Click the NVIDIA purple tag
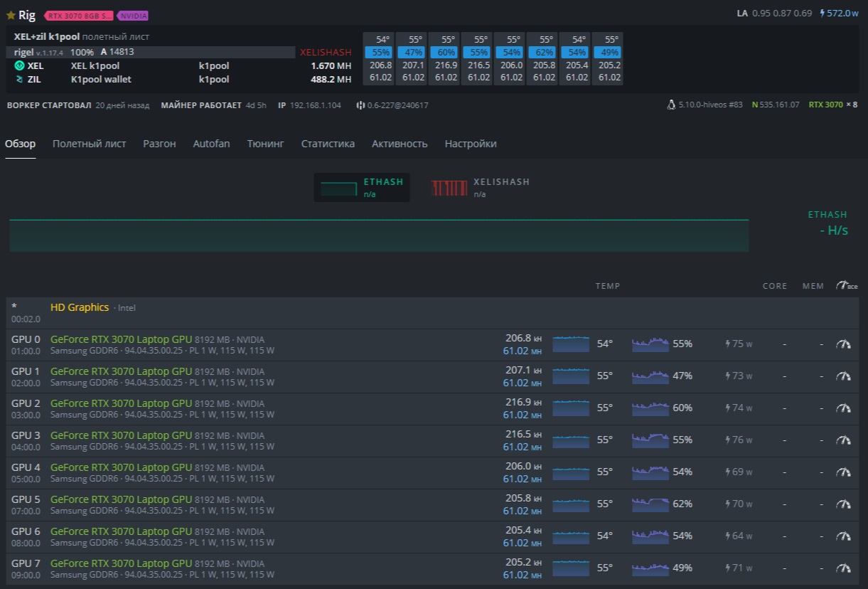The image size is (868, 589). [x=132, y=16]
